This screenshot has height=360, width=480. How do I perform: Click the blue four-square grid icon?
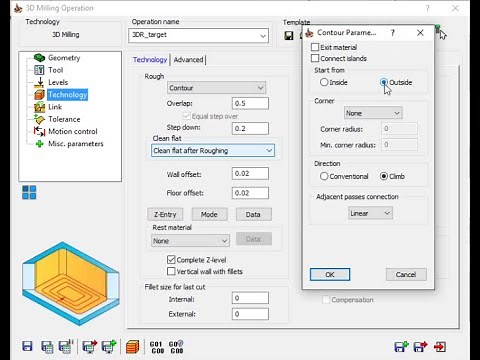click(x=29, y=192)
